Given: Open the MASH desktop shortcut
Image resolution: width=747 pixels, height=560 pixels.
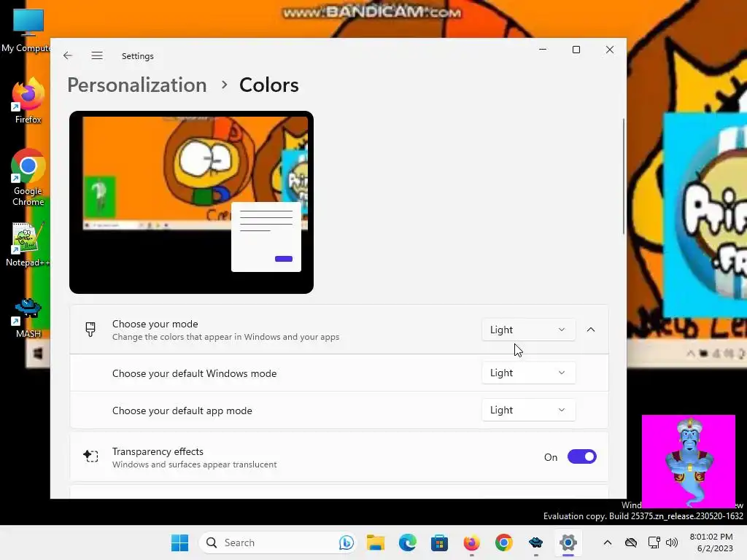Looking at the screenshot, I should (28, 318).
